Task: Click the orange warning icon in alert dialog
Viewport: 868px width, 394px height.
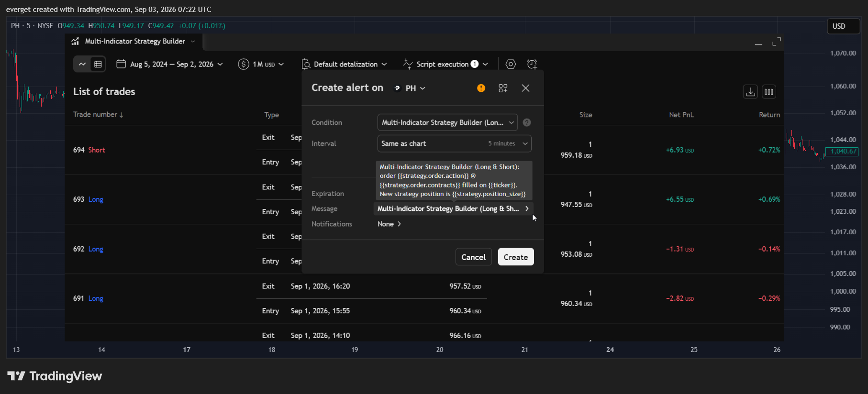Action: 481,88
